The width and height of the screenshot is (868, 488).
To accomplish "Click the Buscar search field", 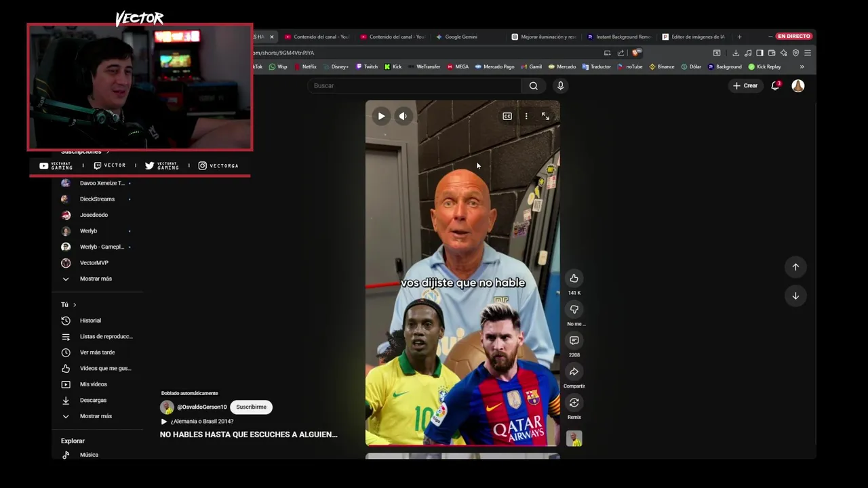I will 414,85.
